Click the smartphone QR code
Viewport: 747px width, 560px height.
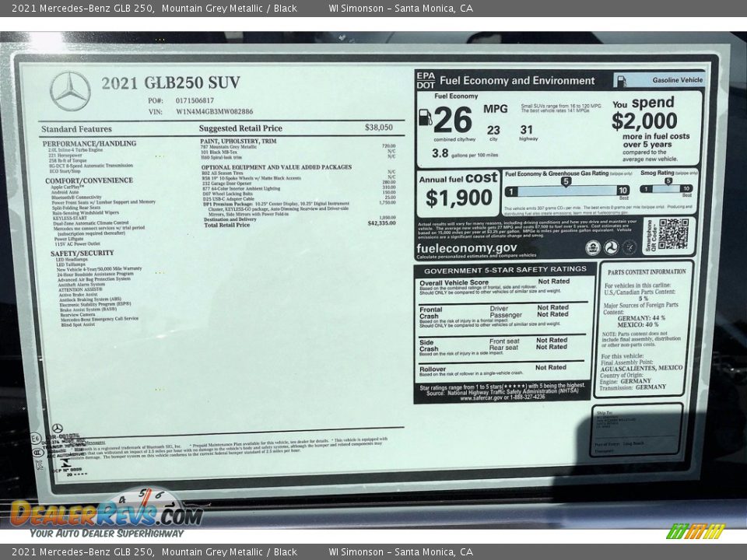(x=673, y=234)
